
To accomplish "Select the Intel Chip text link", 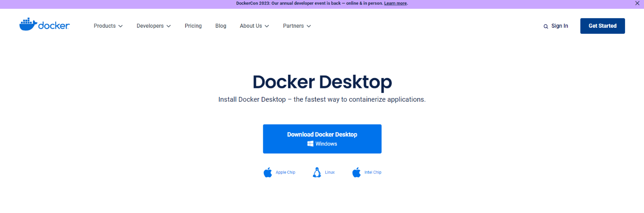I will click(373, 172).
